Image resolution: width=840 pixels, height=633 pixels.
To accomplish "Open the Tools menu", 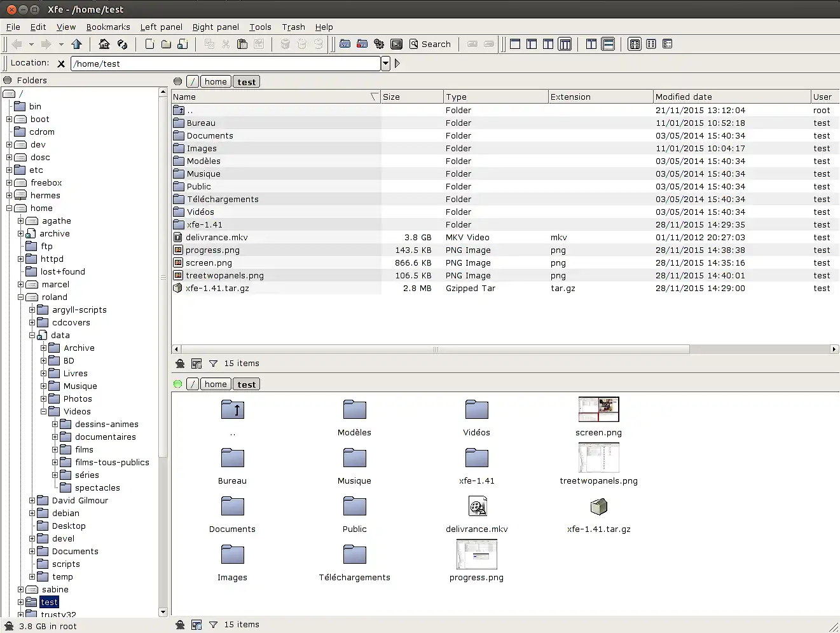I will pos(260,27).
